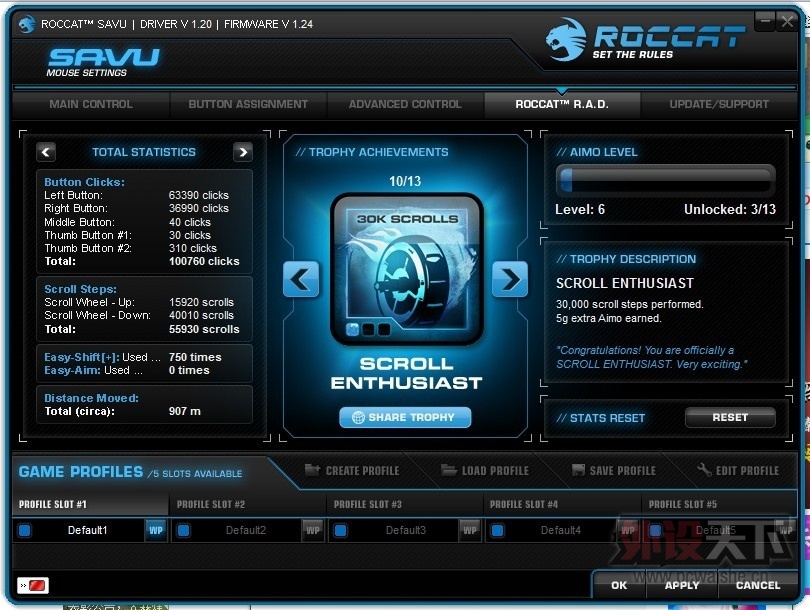Click WP icon for Default3 profile

470,530
